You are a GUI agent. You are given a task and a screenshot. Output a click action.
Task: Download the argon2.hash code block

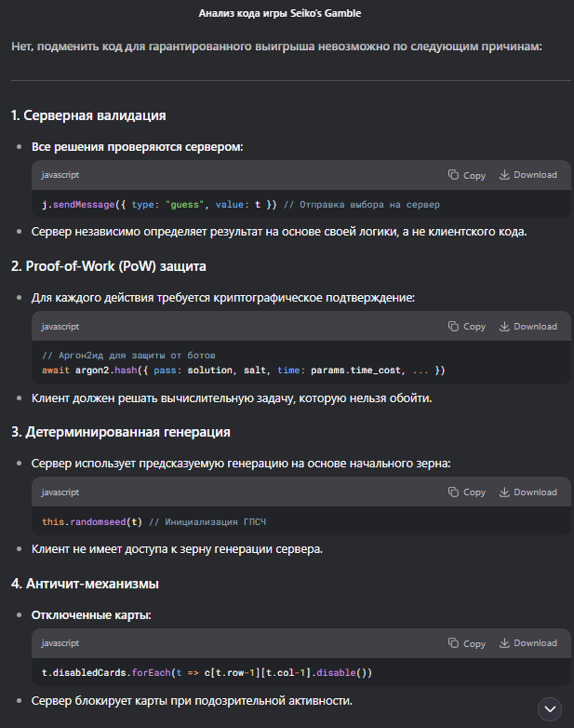coord(527,327)
